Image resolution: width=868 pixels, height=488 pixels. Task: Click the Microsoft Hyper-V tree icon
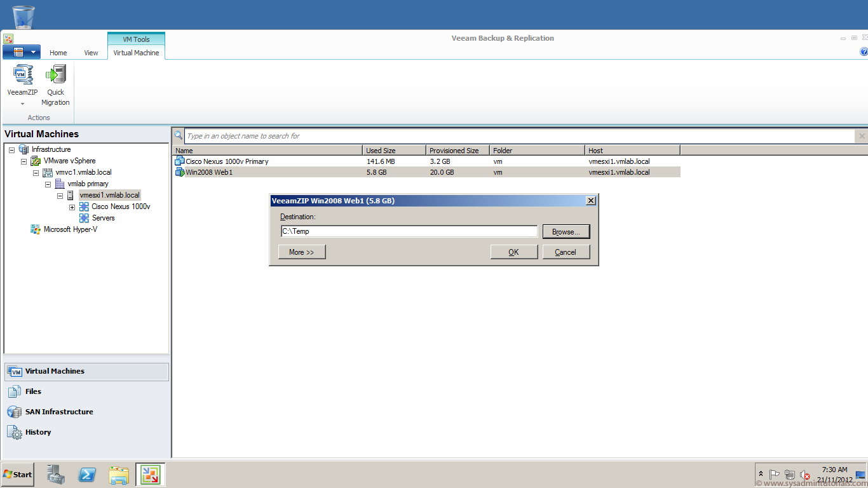[x=36, y=229]
